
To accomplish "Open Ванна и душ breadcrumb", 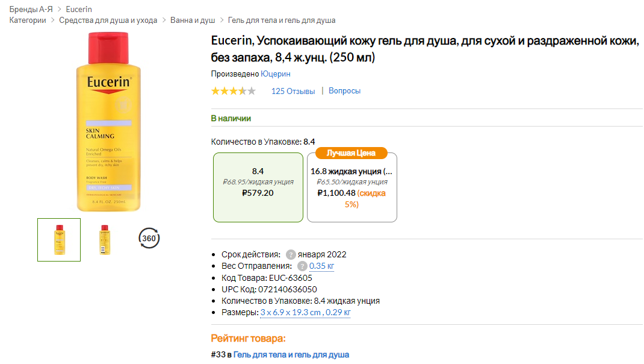I will pos(193,20).
